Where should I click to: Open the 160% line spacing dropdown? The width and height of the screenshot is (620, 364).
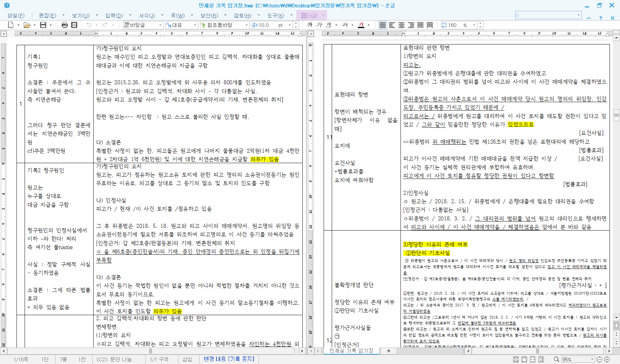point(474,25)
